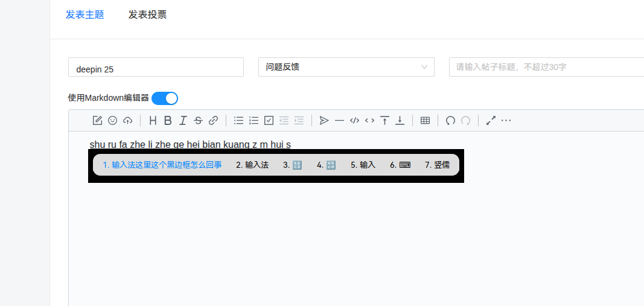Insert a horizontal divider line
644x306 pixels.
point(339,120)
